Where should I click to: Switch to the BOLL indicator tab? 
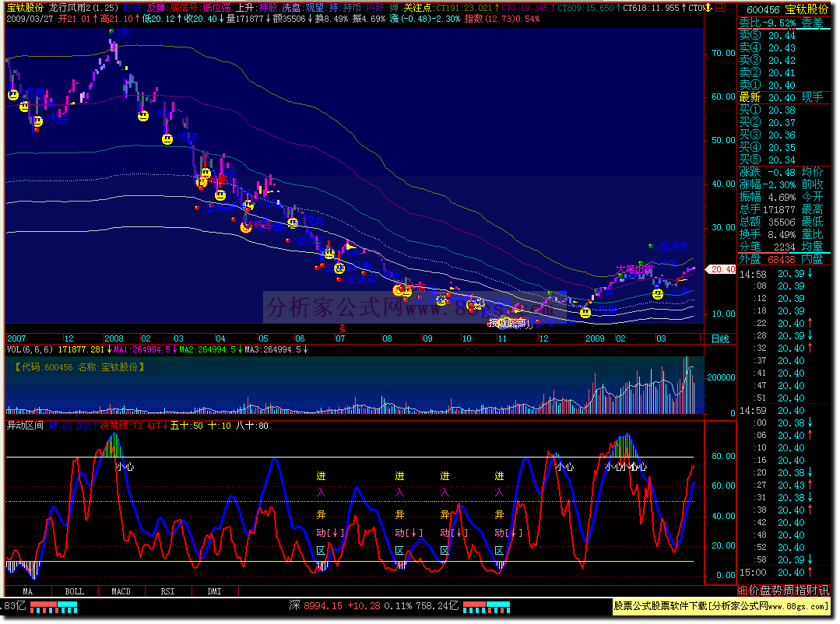[x=75, y=591]
